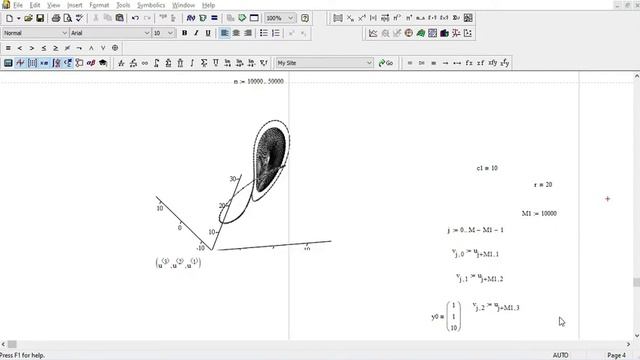Screen dimensions: 640x360
Task: Insert infinity symbol
Action: click(x=145, y=63)
